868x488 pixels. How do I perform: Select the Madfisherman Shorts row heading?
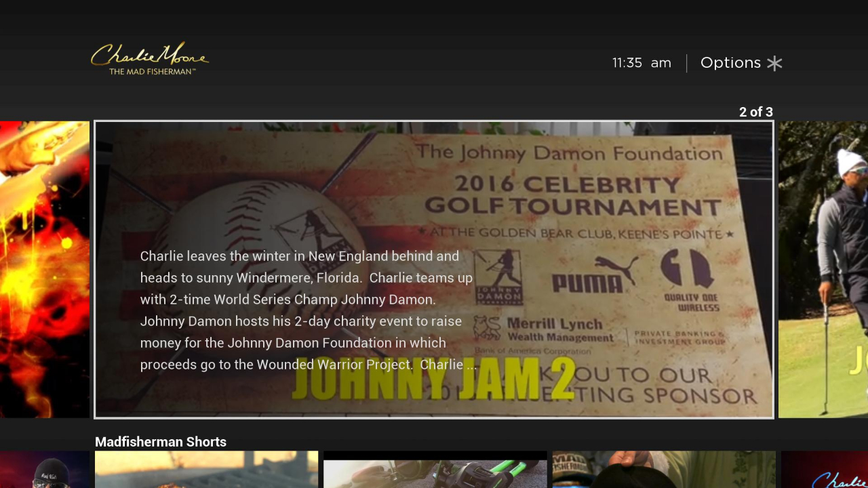(x=161, y=442)
